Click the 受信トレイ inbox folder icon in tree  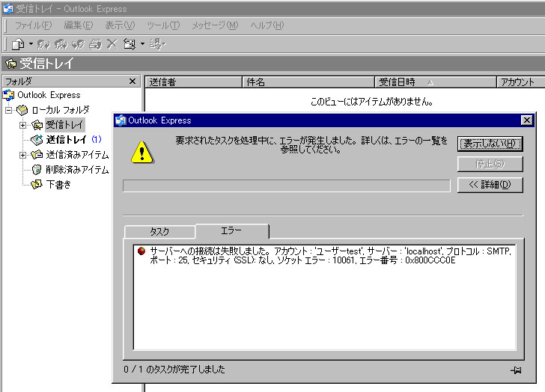[37, 125]
